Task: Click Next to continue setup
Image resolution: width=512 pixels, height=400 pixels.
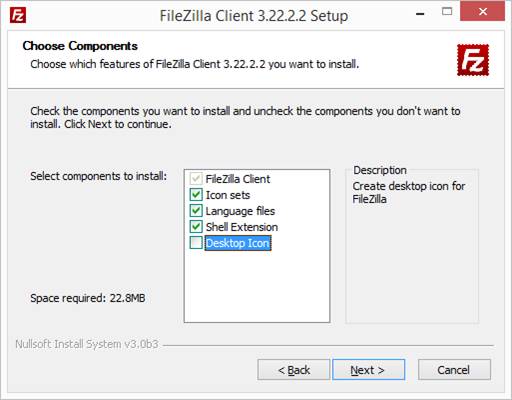Action: coord(369,370)
